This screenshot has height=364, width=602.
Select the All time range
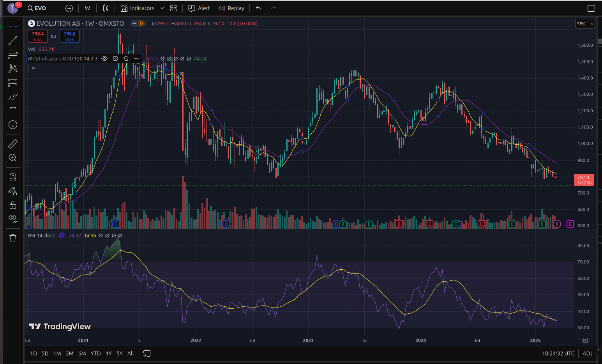click(131, 353)
